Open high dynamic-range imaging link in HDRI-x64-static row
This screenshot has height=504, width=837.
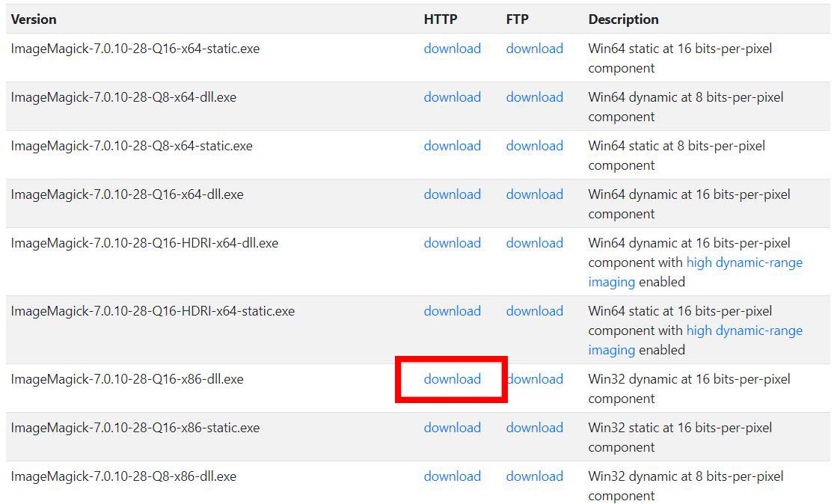pyautogui.click(x=744, y=331)
